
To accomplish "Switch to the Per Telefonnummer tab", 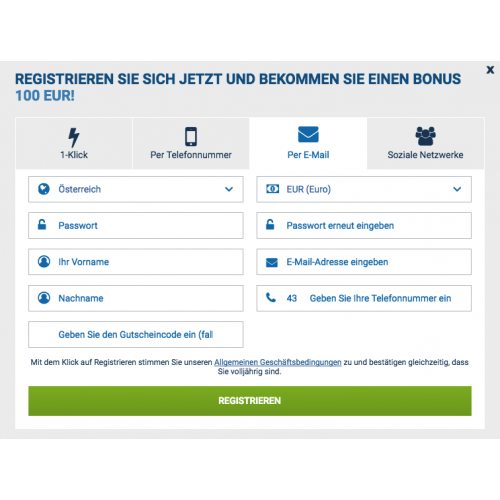I will (x=191, y=143).
